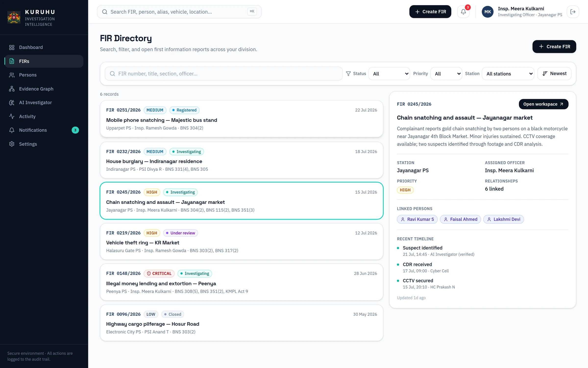The height and width of the screenshot is (368, 588).
Task: Click HIGH badge on FIR 0245/2026 card
Action: (x=152, y=192)
